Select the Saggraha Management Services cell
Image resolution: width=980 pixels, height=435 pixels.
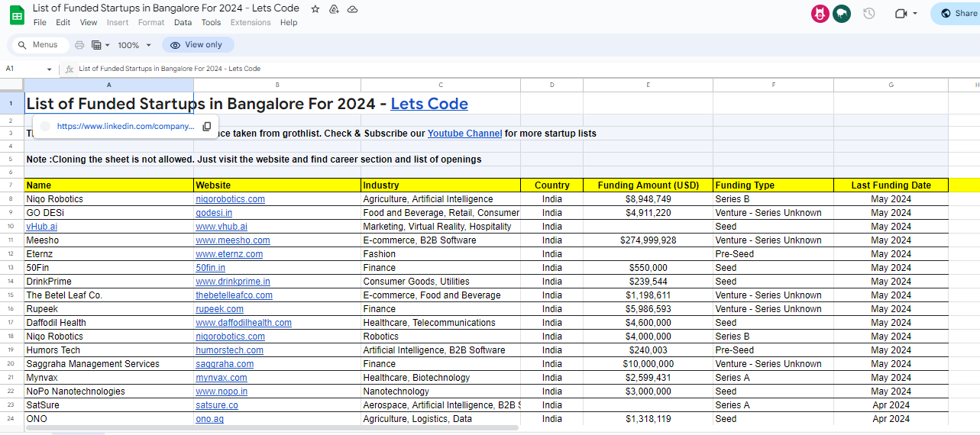point(108,364)
